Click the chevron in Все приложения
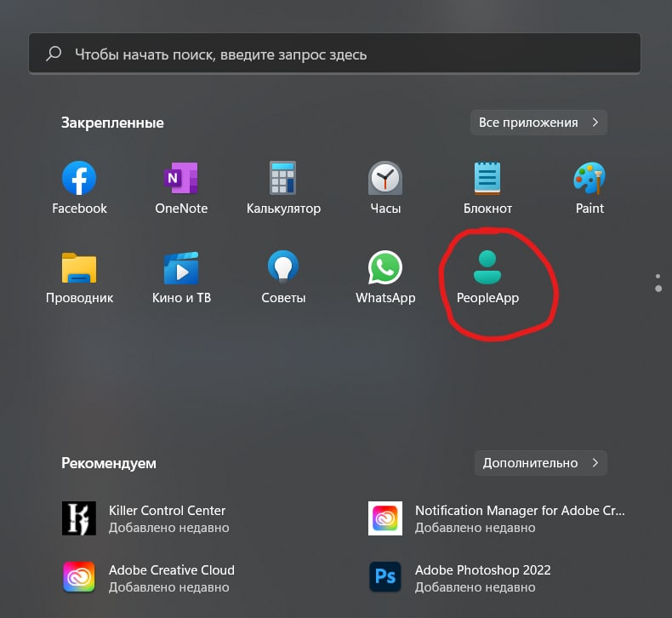The height and width of the screenshot is (618, 672). click(595, 123)
